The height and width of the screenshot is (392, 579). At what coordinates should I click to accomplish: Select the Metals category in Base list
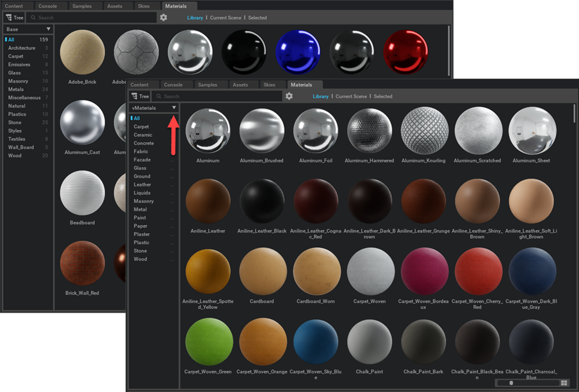[x=16, y=90]
